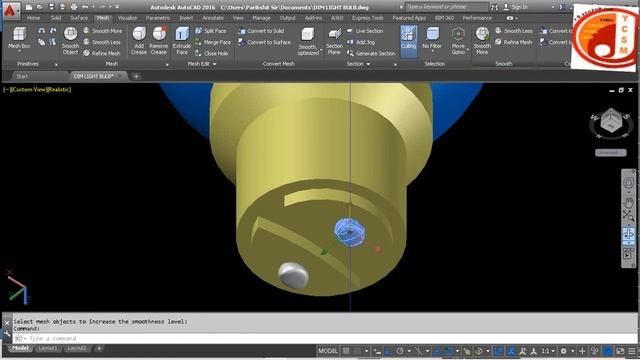Click the Generate Section tool
Viewport: 640px width, 360px height.
coord(371,53)
